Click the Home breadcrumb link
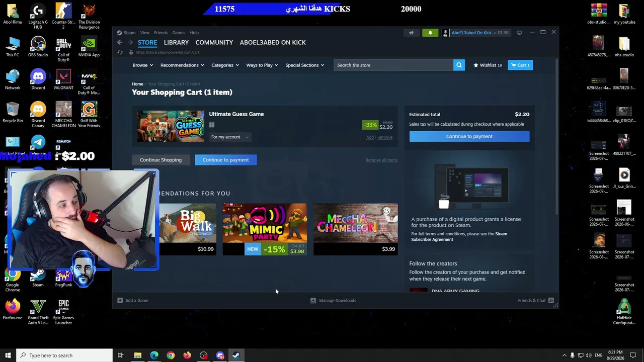The height and width of the screenshot is (362, 644). [x=137, y=84]
